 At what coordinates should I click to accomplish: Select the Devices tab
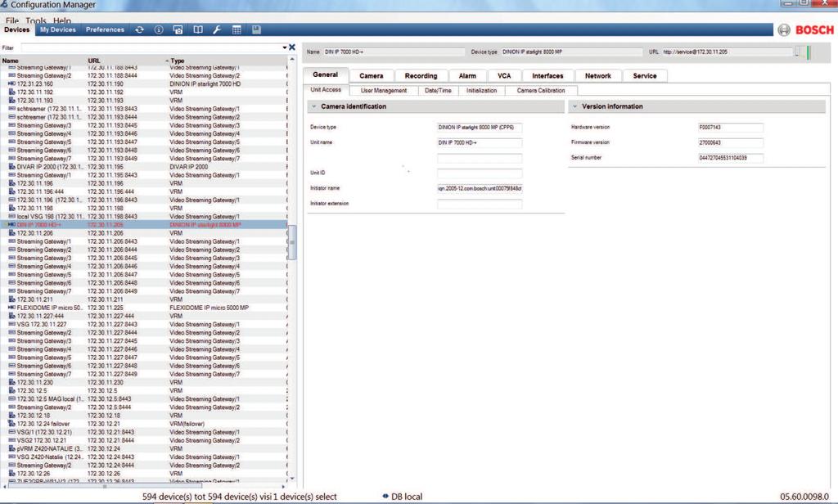click(17, 30)
